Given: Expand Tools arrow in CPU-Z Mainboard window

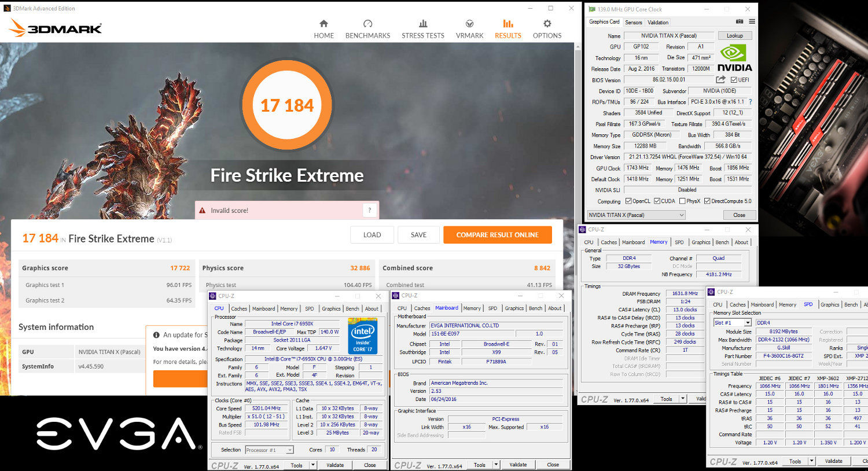Looking at the screenshot, I should (496, 465).
